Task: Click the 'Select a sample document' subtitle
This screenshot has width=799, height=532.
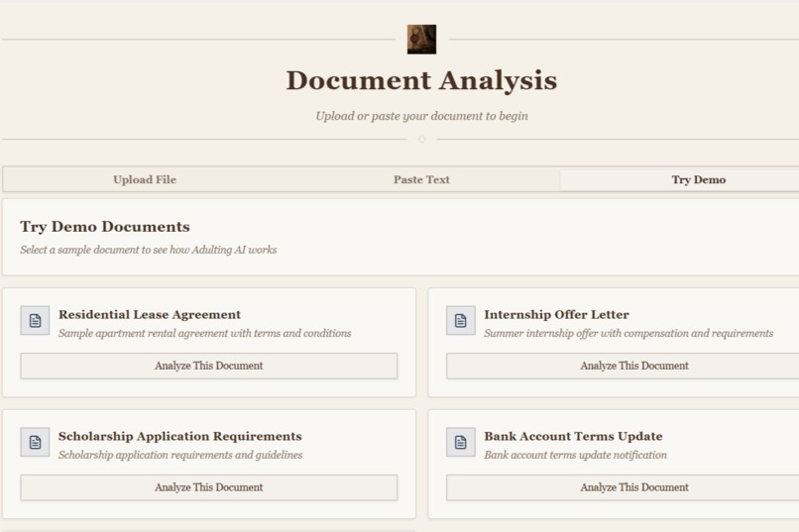Action: 149,250
